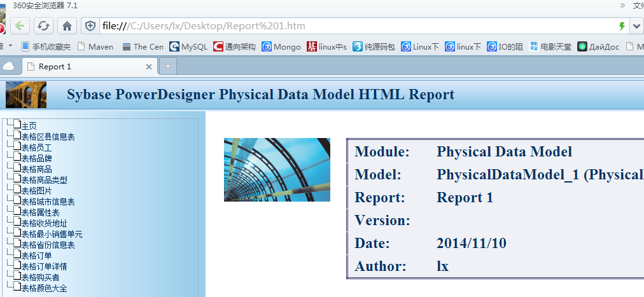Open address bar dropdown arrow

pyautogui.click(x=636, y=26)
